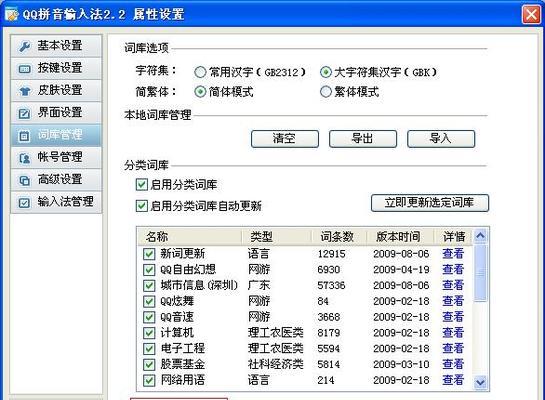Uncheck the 电子工程 dictionary checkbox

pos(149,349)
